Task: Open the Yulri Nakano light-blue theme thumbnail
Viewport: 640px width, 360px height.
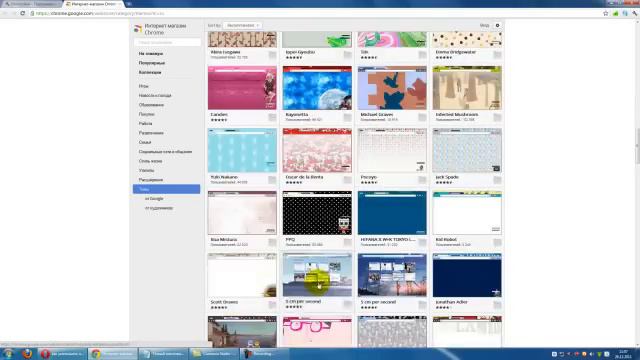Action: [x=242, y=150]
